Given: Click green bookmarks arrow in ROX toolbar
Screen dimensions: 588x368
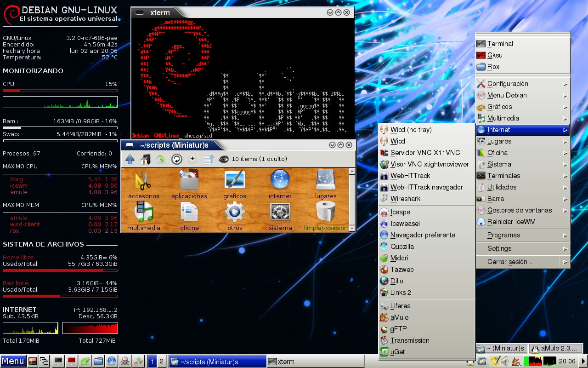Looking at the screenshot, I should click(x=161, y=159).
